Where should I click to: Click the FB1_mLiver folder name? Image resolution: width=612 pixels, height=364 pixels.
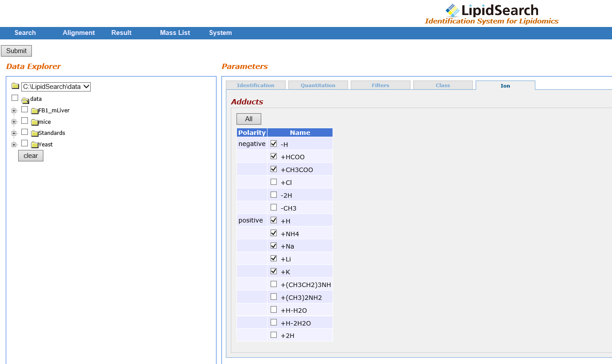(54, 111)
